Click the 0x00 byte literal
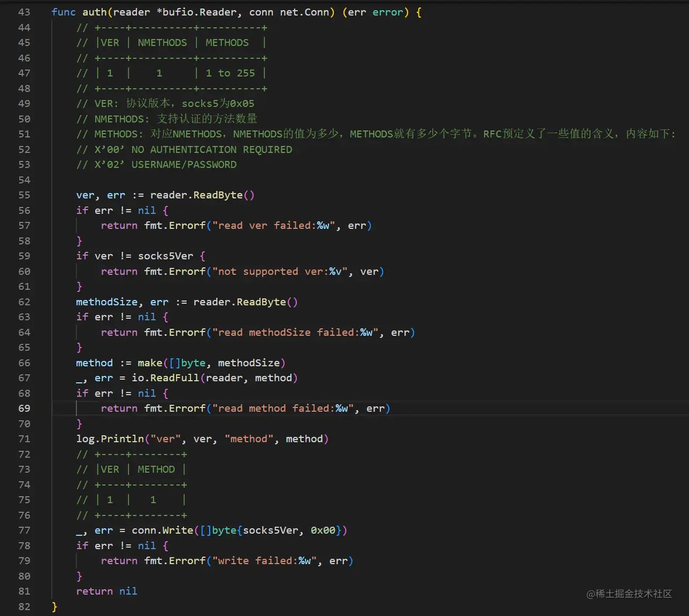 (x=323, y=530)
